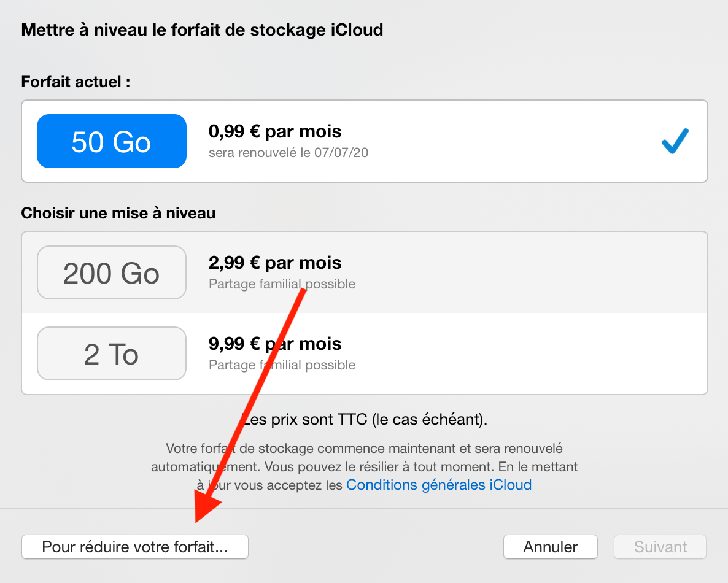
Task: Click the Forfait actuel label
Action: click(x=76, y=82)
